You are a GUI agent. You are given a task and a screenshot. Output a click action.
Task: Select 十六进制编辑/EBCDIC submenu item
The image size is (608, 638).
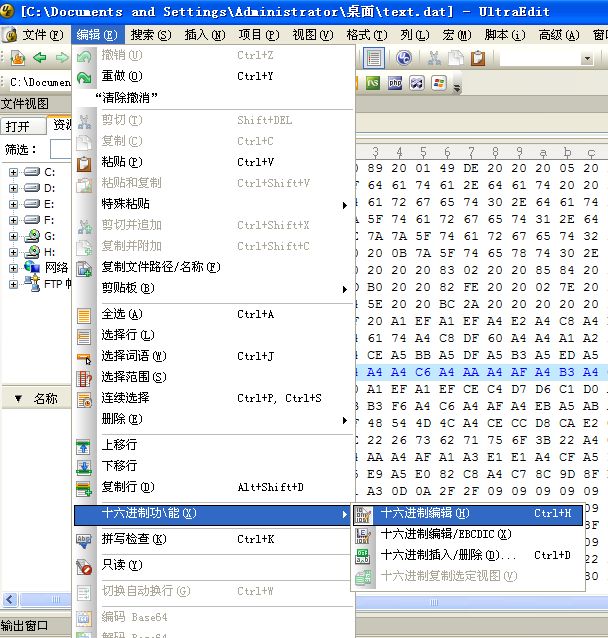tap(468, 534)
